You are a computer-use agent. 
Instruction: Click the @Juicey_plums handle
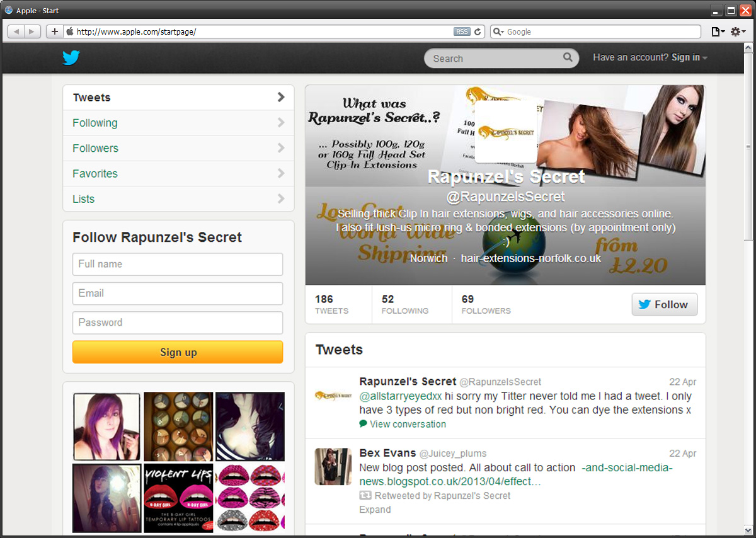point(453,454)
